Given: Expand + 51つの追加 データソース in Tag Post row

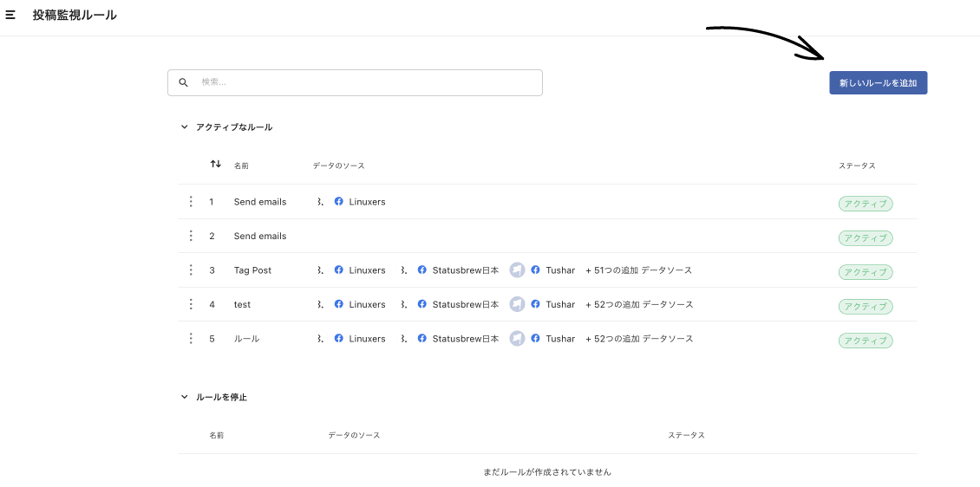Looking at the screenshot, I should 639,269.
